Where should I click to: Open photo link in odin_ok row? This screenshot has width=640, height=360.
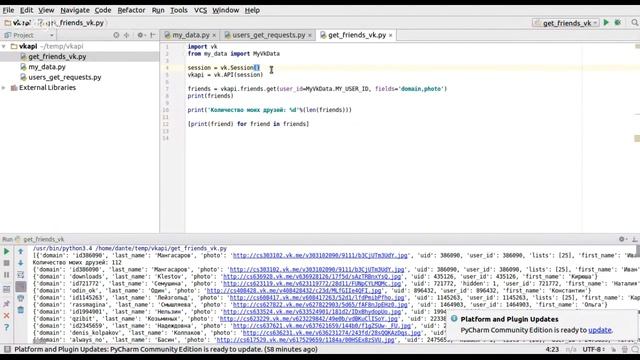coord(294,291)
